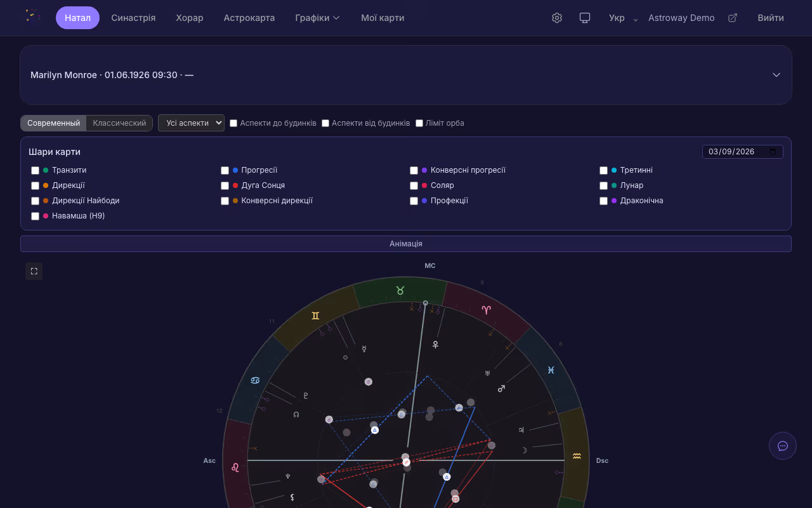
Task: Enable the Транзити layer checkbox
Action: tap(36, 170)
